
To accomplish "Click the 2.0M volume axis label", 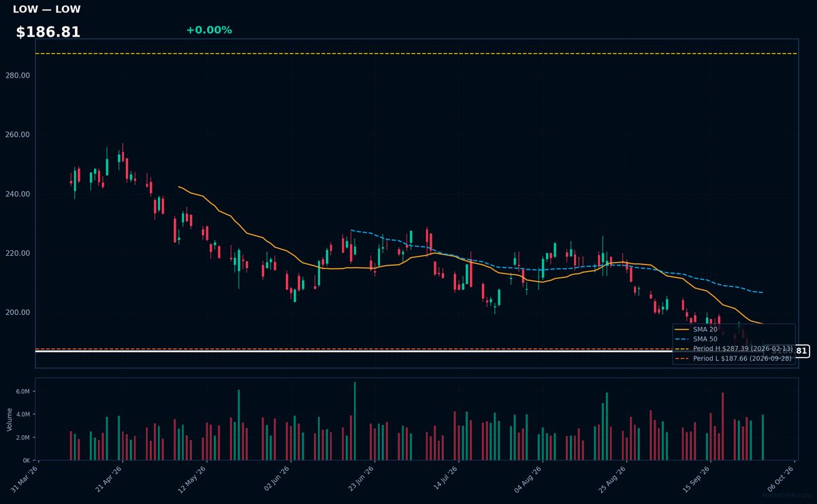I will (x=22, y=437).
